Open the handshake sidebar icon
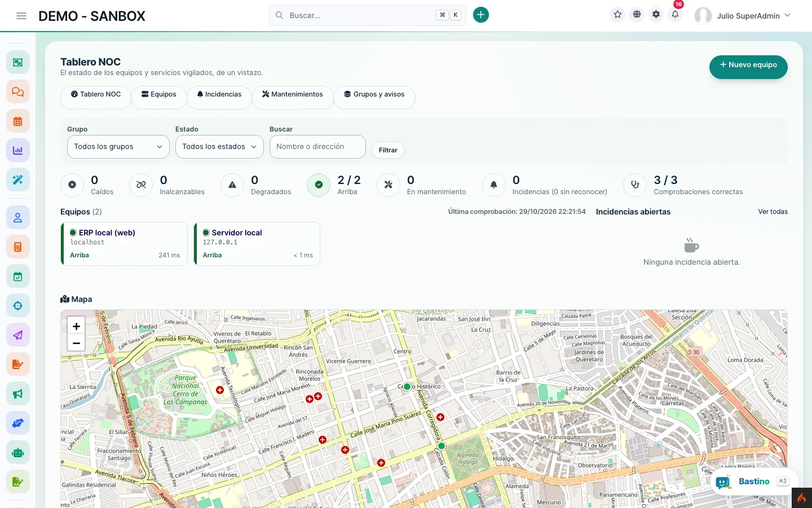The width and height of the screenshot is (812, 508). pyautogui.click(x=18, y=423)
